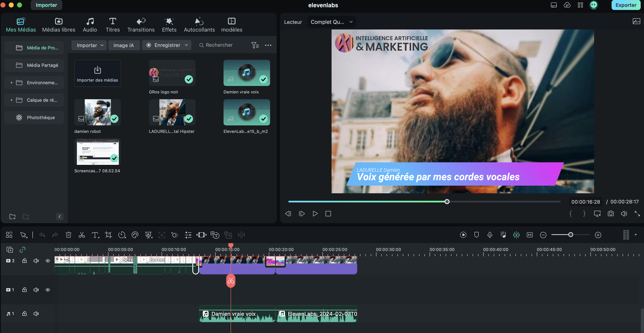The height and width of the screenshot is (333, 644).
Task: Click the timeline zoom slider handle
Action: point(571,235)
